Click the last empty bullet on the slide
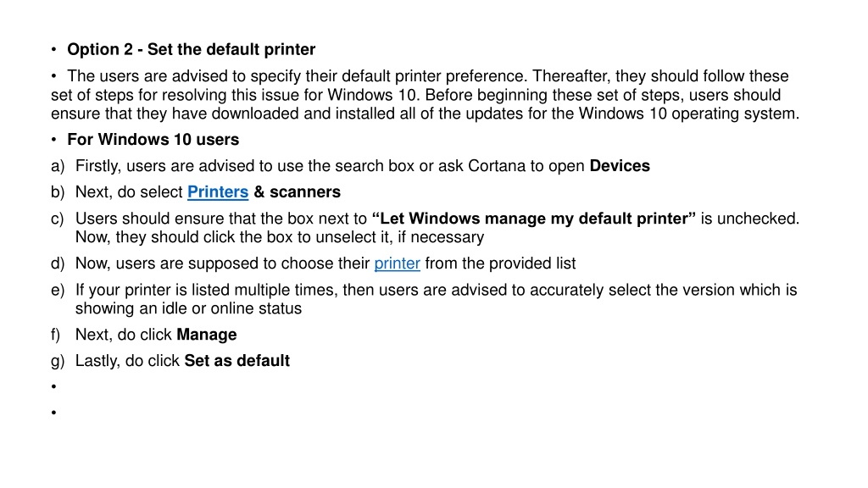This screenshot has width=868, height=488. click(53, 413)
